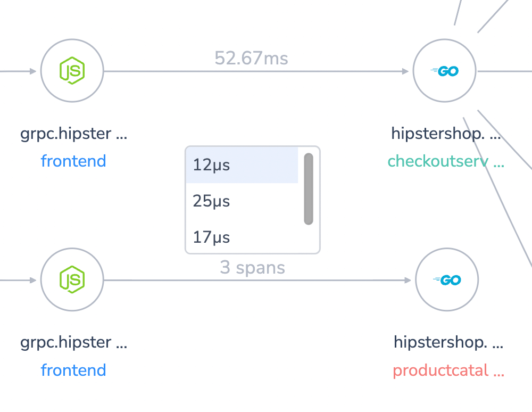Open the frontend label under the lower node
This screenshot has width=532, height=412.
[x=73, y=370]
